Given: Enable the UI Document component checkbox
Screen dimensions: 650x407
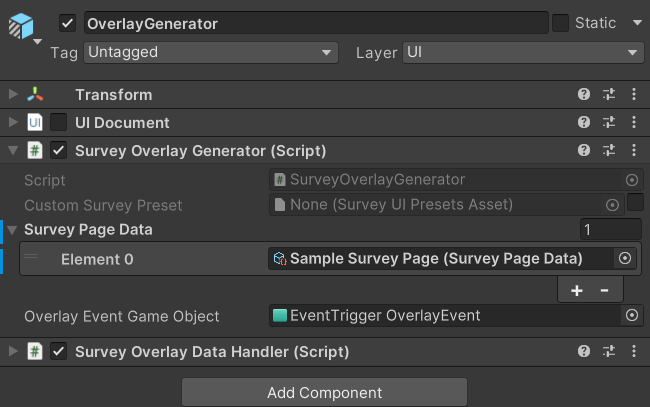Looking at the screenshot, I should click(x=58, y=122).
